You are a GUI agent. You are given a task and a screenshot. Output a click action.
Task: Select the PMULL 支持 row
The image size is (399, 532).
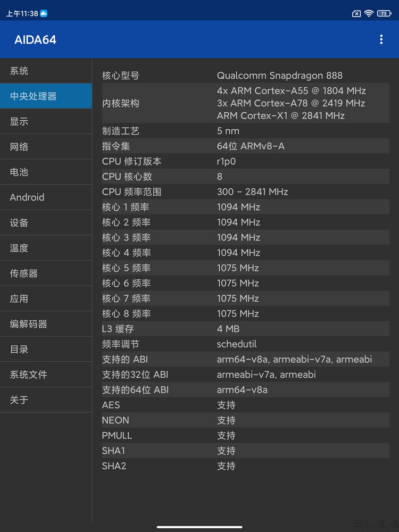pos(246,435)
